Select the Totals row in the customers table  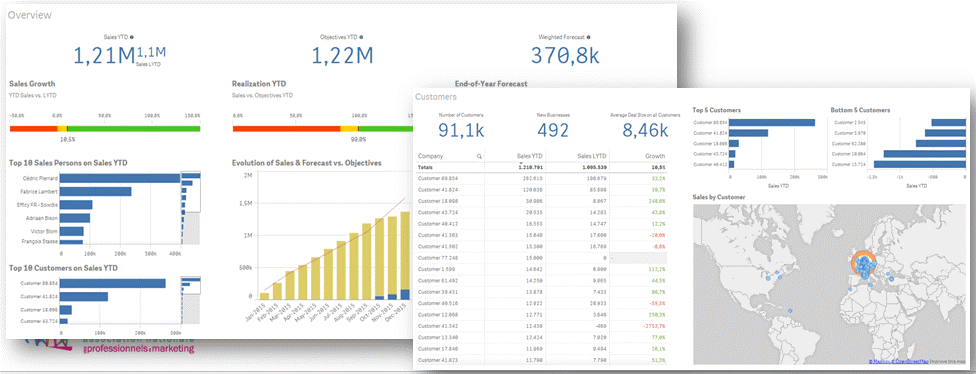[542, 167]
